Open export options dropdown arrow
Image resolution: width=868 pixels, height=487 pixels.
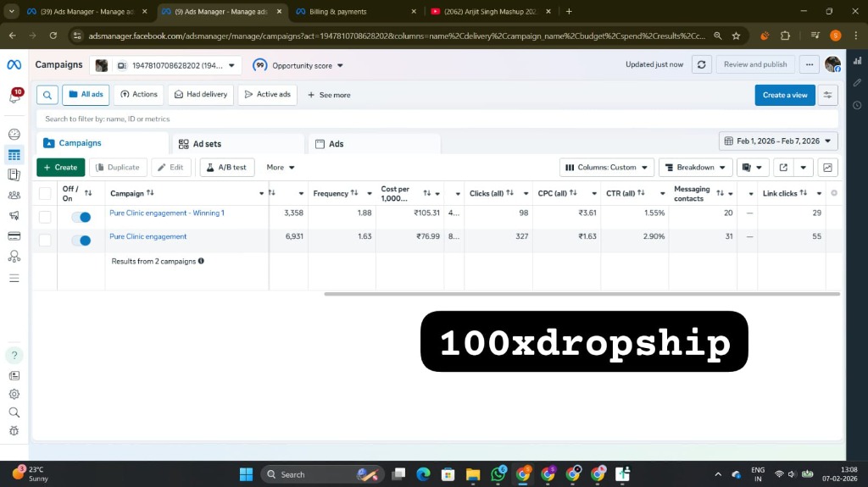tap(804, 168)
